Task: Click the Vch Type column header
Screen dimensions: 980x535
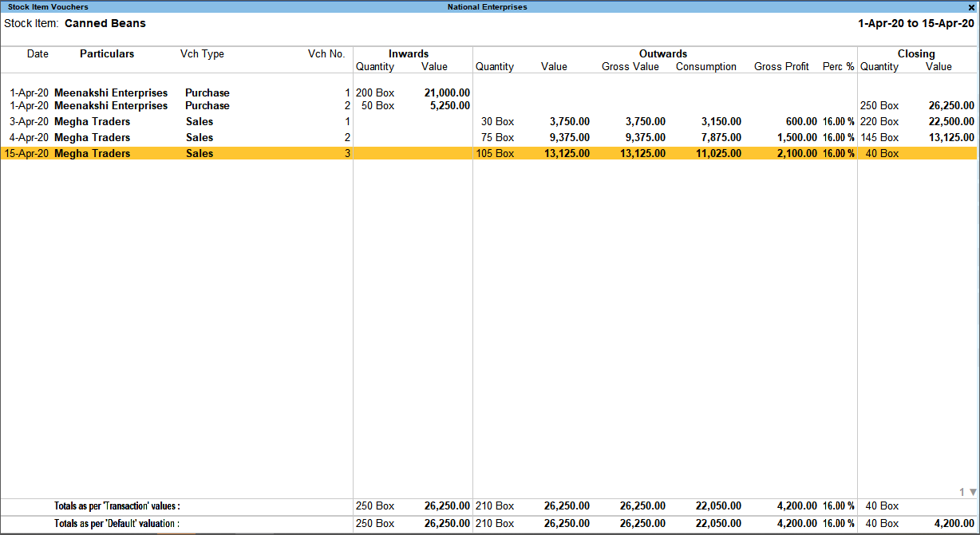Action: click(202, 53)
